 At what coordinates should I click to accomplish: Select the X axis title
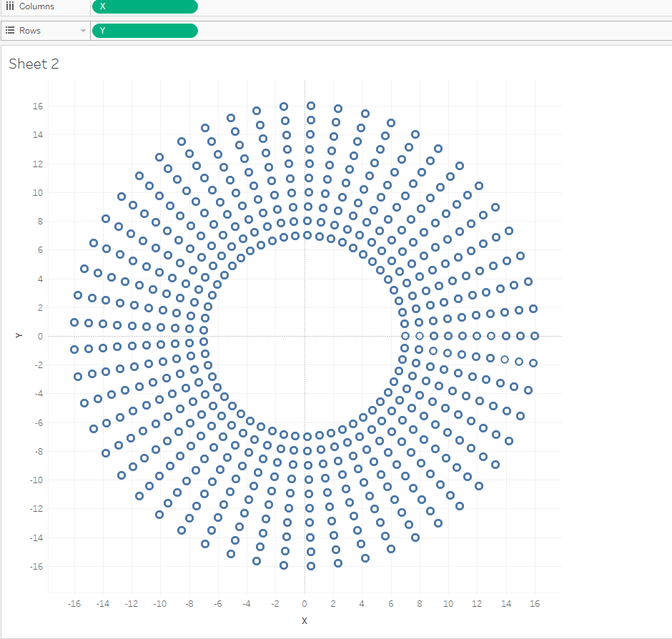(305, 620)
